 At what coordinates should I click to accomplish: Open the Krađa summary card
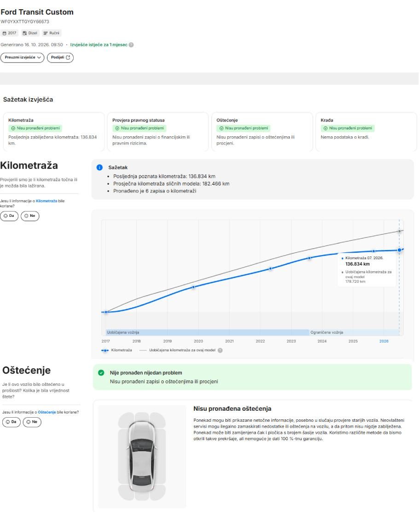coord(366,132)
